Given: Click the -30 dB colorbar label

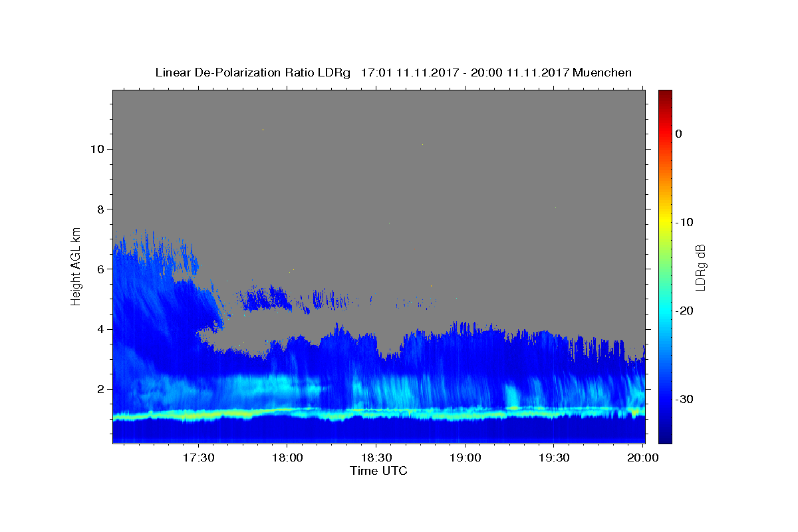Looking at the screenshot, I should pos(684,399).
